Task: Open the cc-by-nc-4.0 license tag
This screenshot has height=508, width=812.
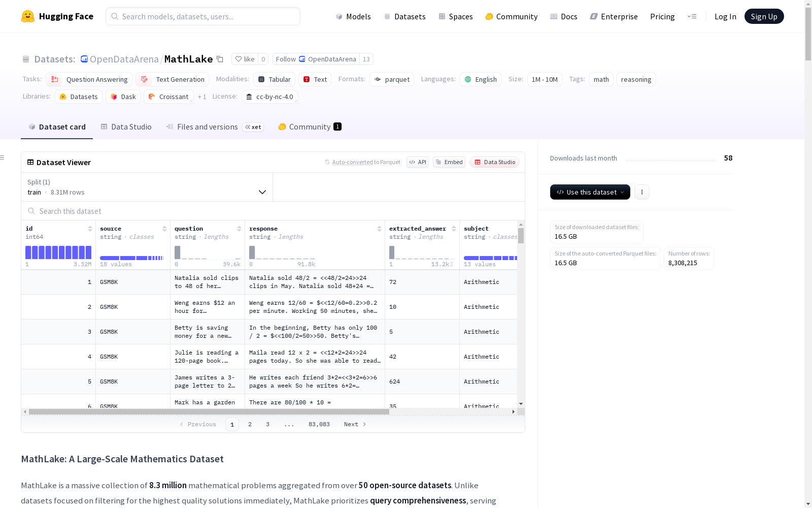Action: pos(269,97)
